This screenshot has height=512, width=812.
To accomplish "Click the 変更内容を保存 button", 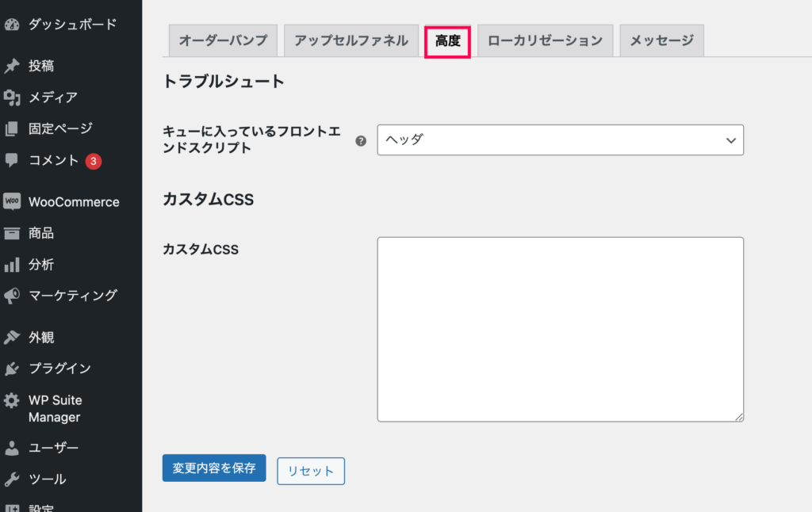I will pyautogui.click(x=214, y=468).
